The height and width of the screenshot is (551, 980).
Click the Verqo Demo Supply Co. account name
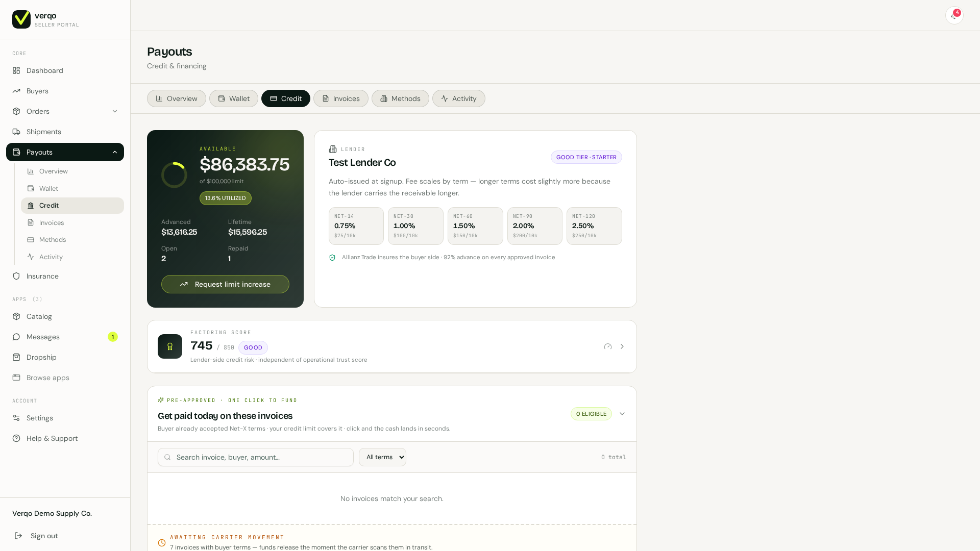[52, 513]
